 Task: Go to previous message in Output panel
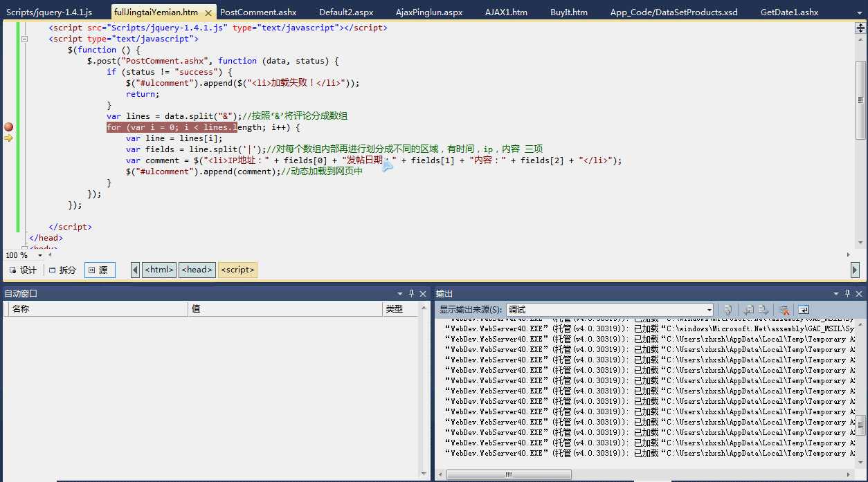(748, 310)
